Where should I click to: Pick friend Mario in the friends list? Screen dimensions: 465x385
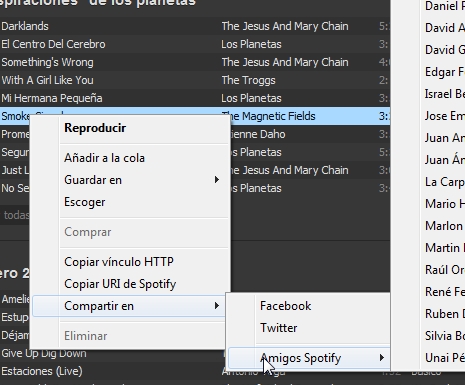[x=445, y=204]
